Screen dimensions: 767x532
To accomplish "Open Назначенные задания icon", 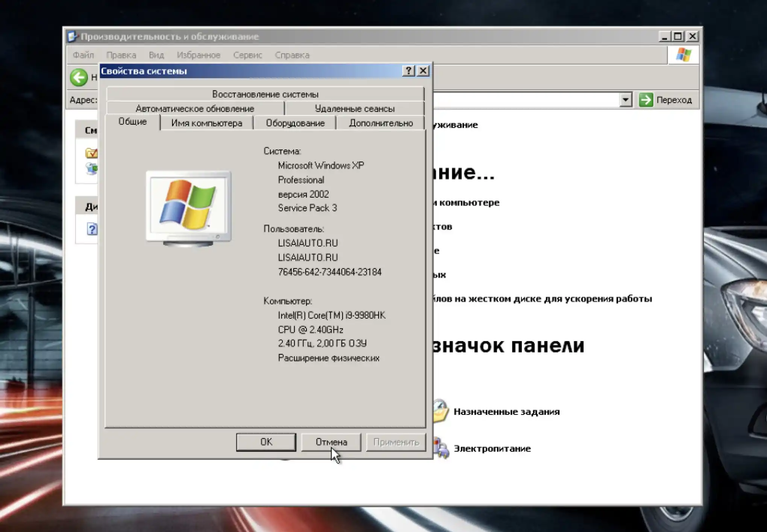I will tap(441, 411).
